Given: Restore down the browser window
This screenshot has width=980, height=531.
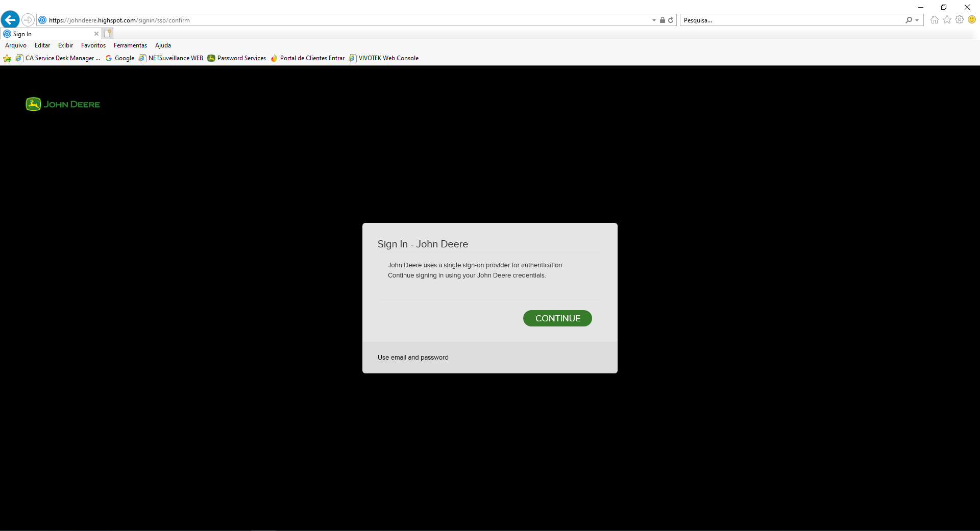Looking at the screenshot, I should pos(944,7).
